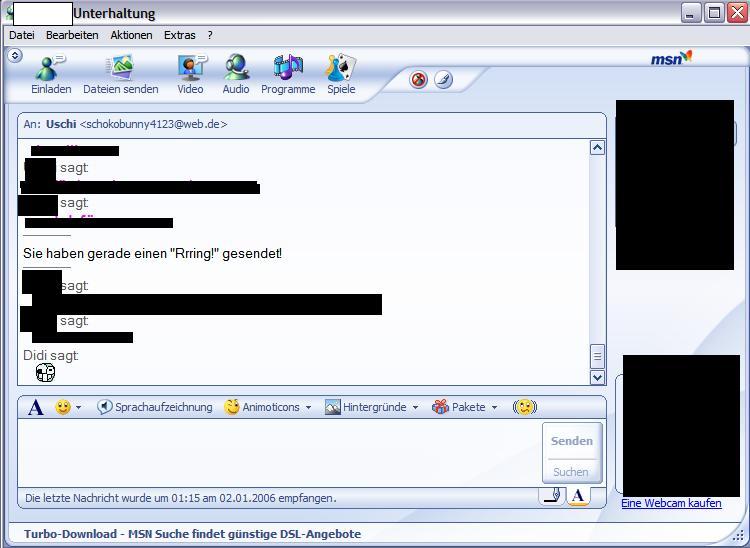Screen dimensions: 750x548
Task: Collapse toolbar with round toggle arrow
Action: click(x=15, y=55)
